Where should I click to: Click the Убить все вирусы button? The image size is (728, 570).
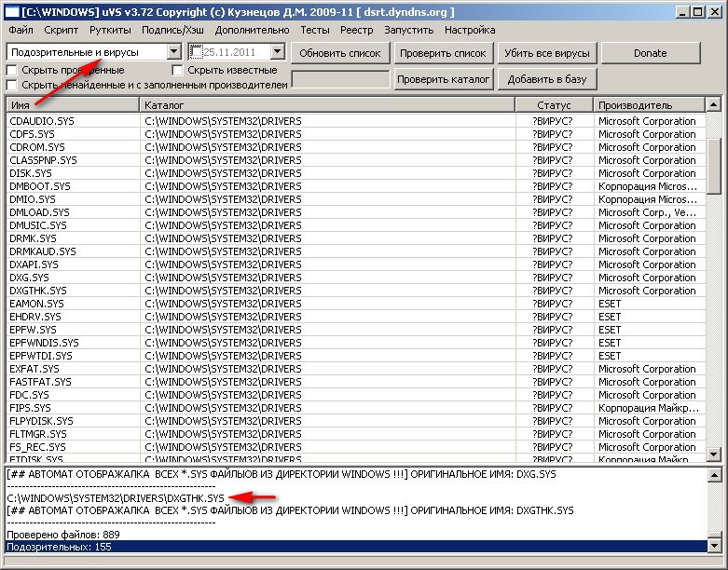click(546, 53)
